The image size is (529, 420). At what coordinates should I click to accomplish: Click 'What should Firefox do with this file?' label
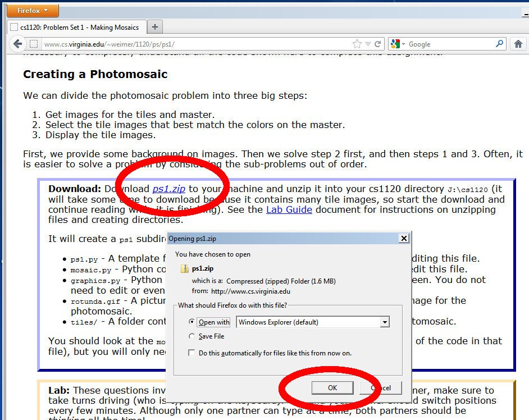(232, 305)
